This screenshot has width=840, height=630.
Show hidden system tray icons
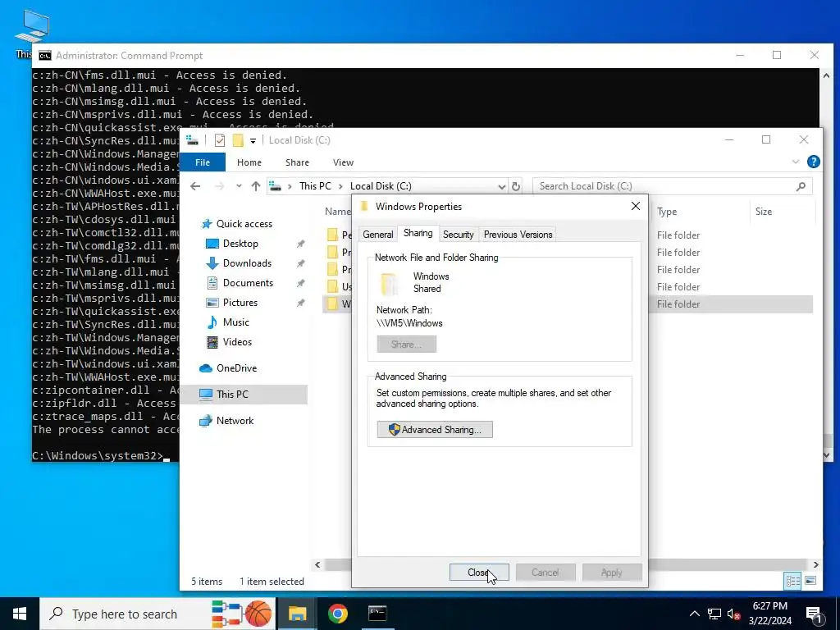[x=694, y=614]
